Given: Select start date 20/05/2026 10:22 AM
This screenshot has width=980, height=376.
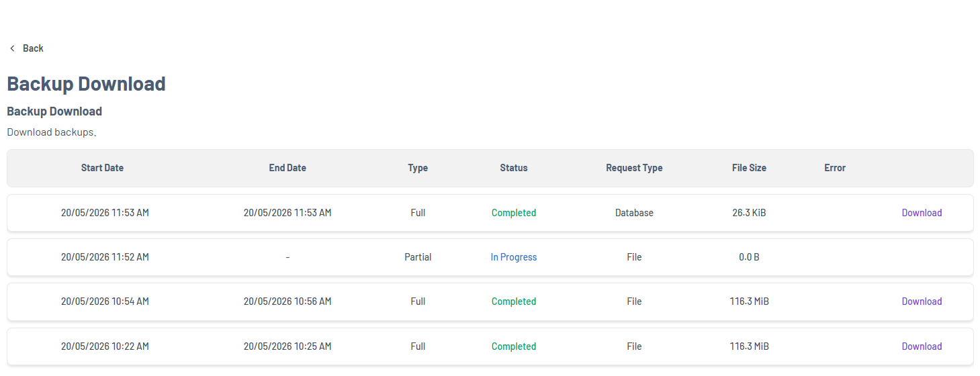Looking at the screenshot, I should point(105,346).
